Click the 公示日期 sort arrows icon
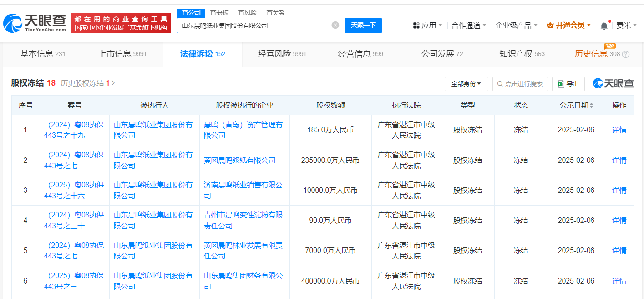 tap(591, 105)
